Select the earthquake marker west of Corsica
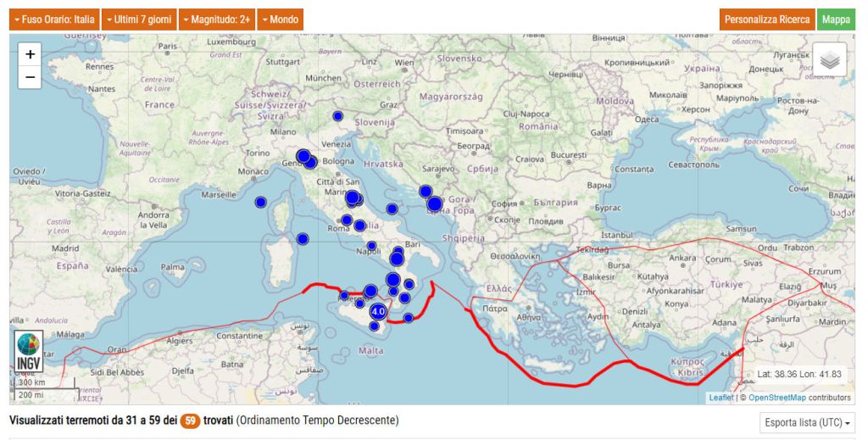This screenshot has width=868, height=440. click(261, 202)
